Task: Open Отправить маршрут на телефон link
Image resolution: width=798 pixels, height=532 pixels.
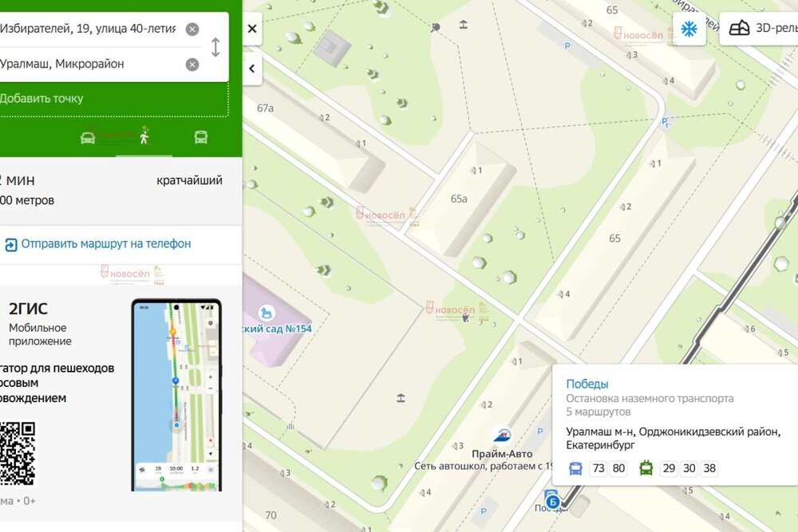Action: coord(105,244)
